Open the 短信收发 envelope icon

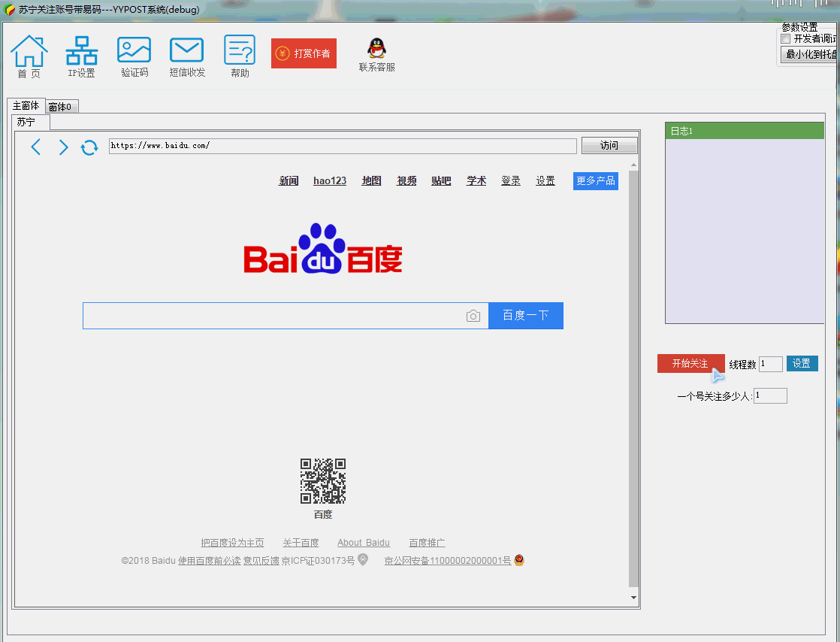coord(187,56)
